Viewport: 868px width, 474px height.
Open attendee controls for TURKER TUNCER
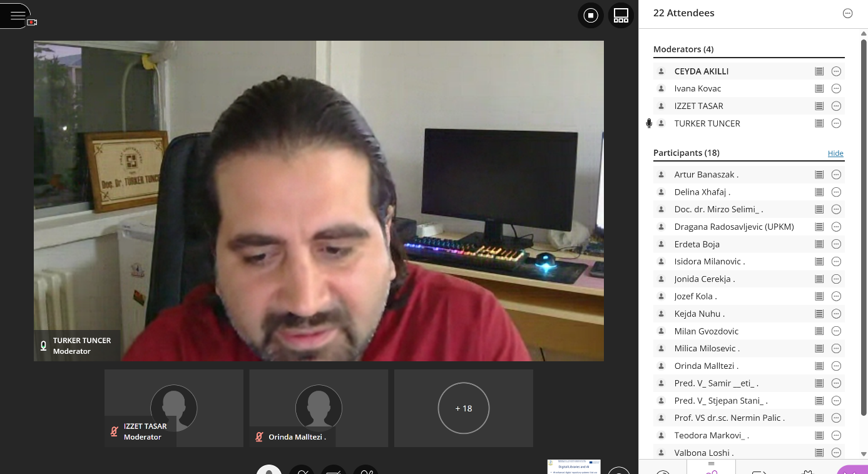[836, 123]
